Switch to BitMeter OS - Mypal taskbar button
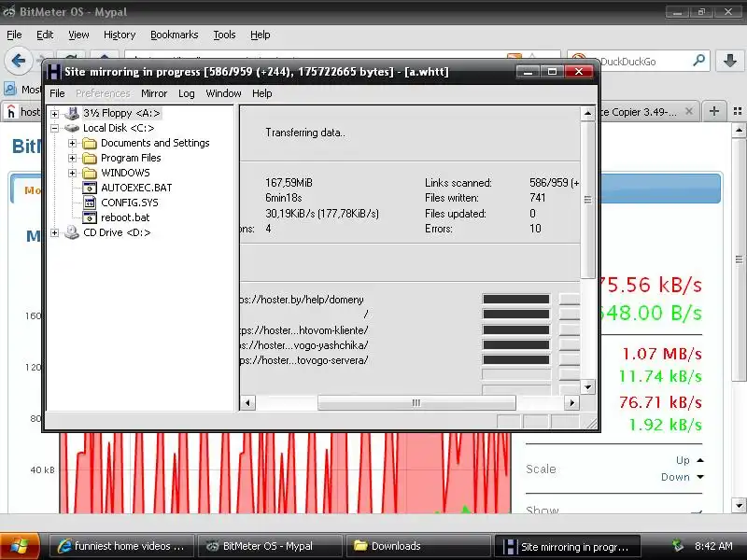 point(270,546)
